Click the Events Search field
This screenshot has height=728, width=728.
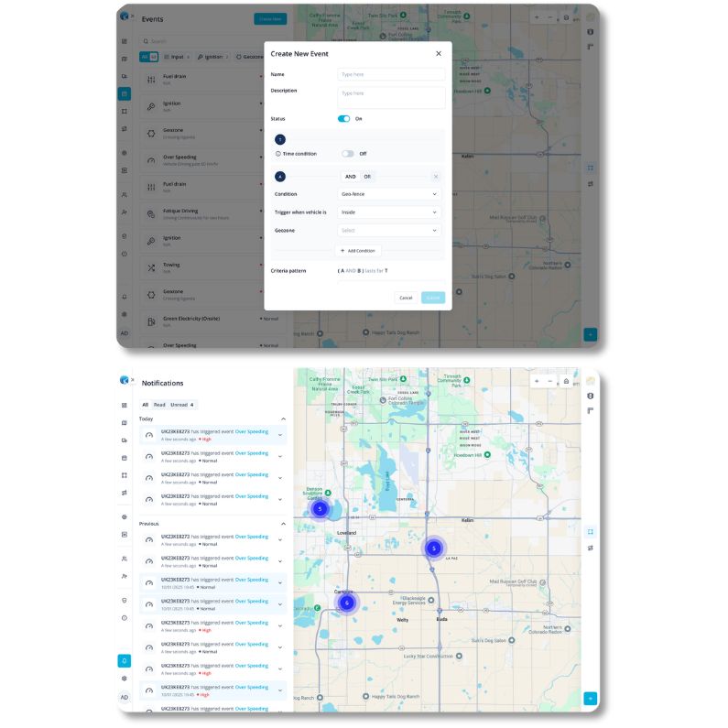coord(213,41)
